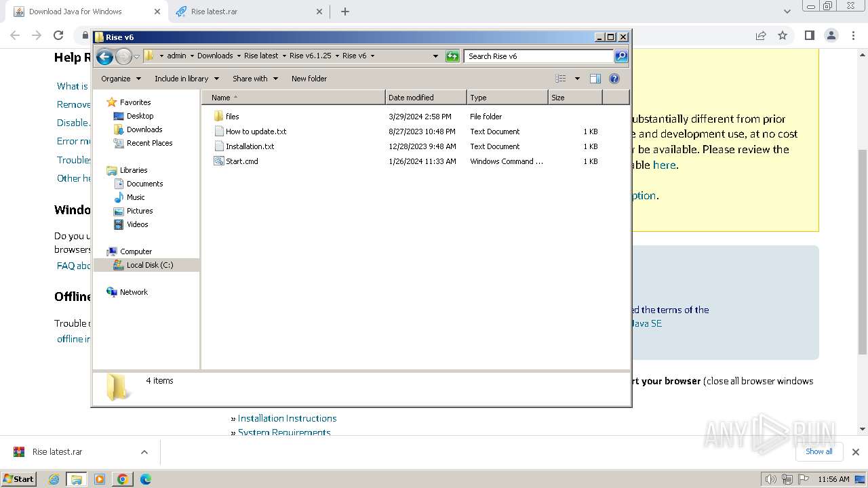Select Documents library
Screen dimensions: 868x488
[144, 184]
